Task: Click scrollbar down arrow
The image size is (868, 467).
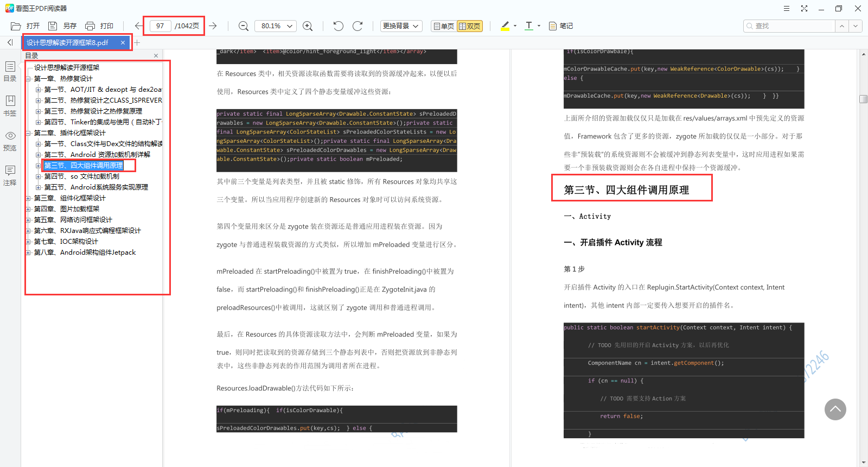Action: [864, 463]
